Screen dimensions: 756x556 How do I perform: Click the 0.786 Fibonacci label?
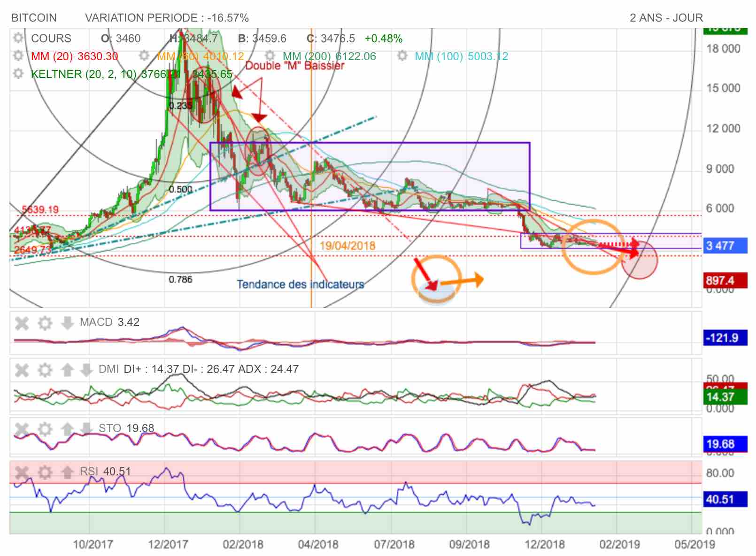(180, 279)
